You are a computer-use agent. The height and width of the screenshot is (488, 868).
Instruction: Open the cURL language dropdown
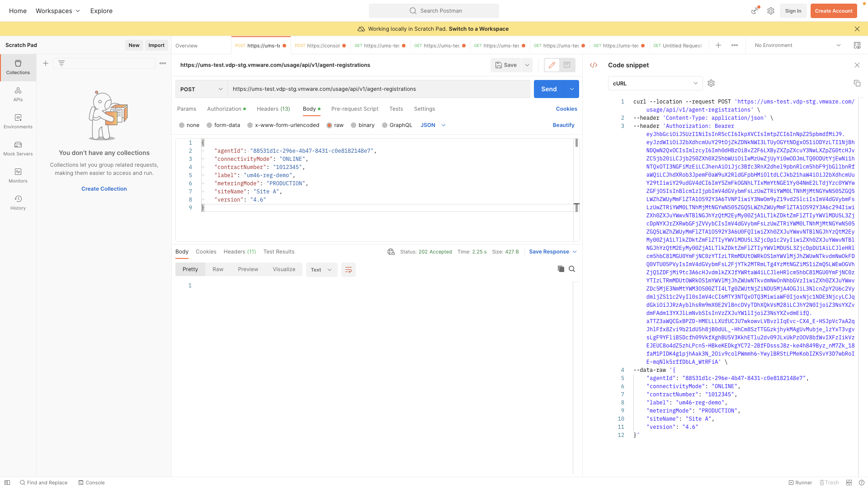[x=655, y=84]
